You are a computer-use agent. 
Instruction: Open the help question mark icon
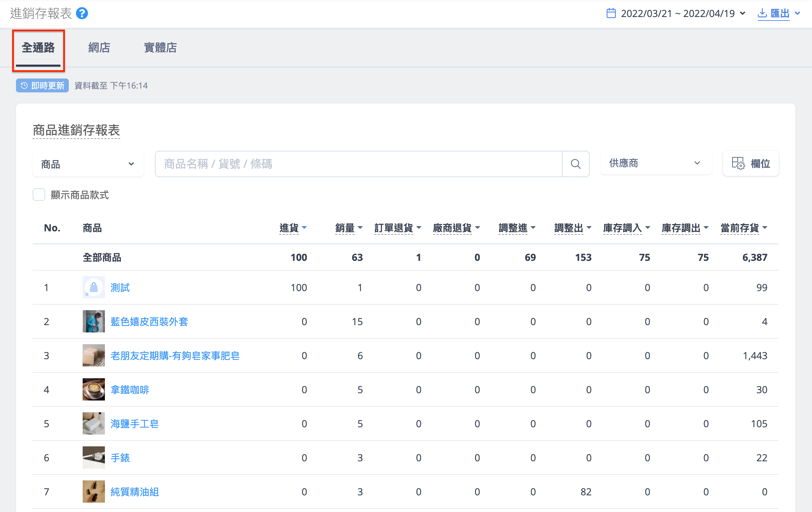[x=82, y=14]
